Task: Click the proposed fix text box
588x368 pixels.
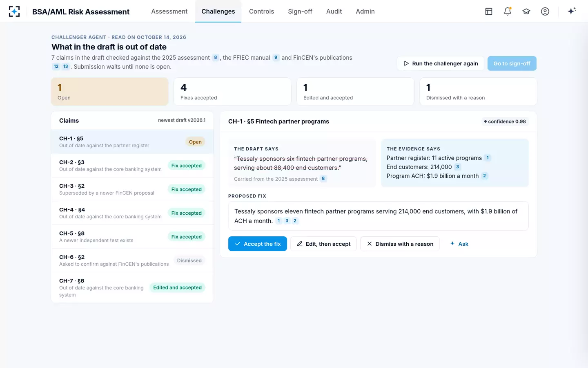Action: click(x=378, y=216)
